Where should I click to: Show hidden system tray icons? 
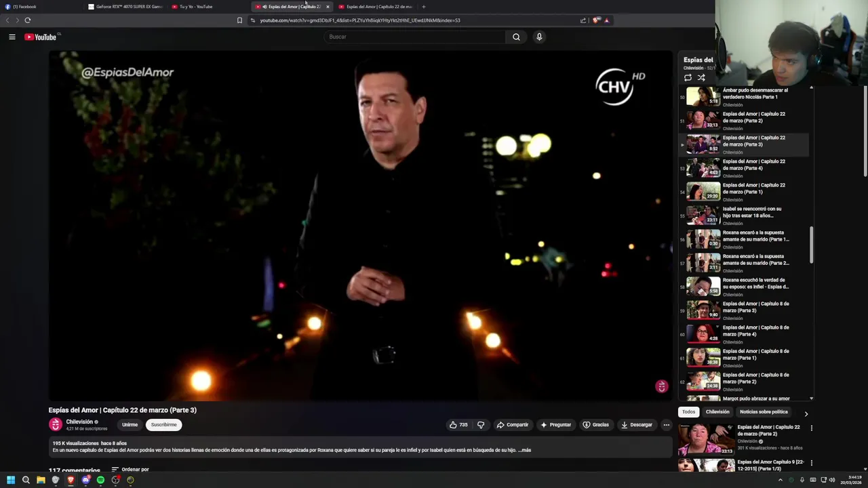click(780, 480)
